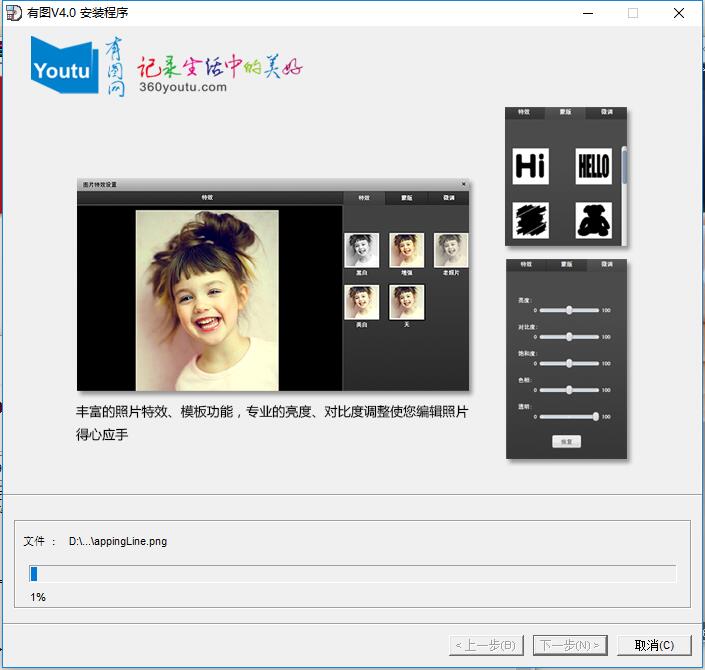705x670 pixels.
Task: Choose the 老照片 old photo effect
Action: 451,250
